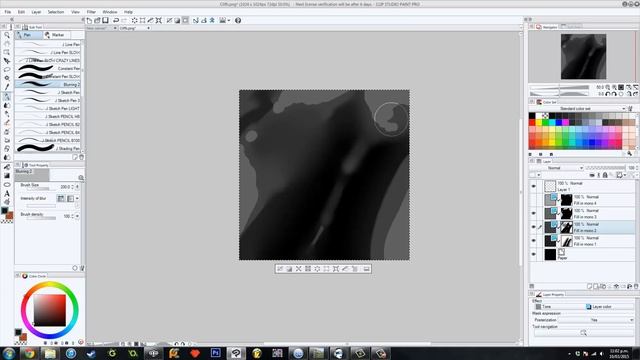Adjust the layer opacity slider
The height and width of the screenshot is (360, 640).
605,168
